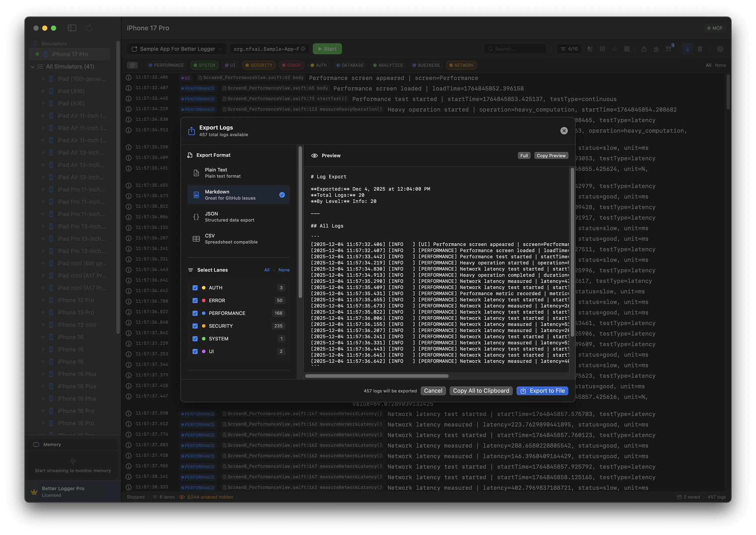Open the 4/10 filter dropdown
Viewport: 756px width, 535px height.
tap(569, 49)
